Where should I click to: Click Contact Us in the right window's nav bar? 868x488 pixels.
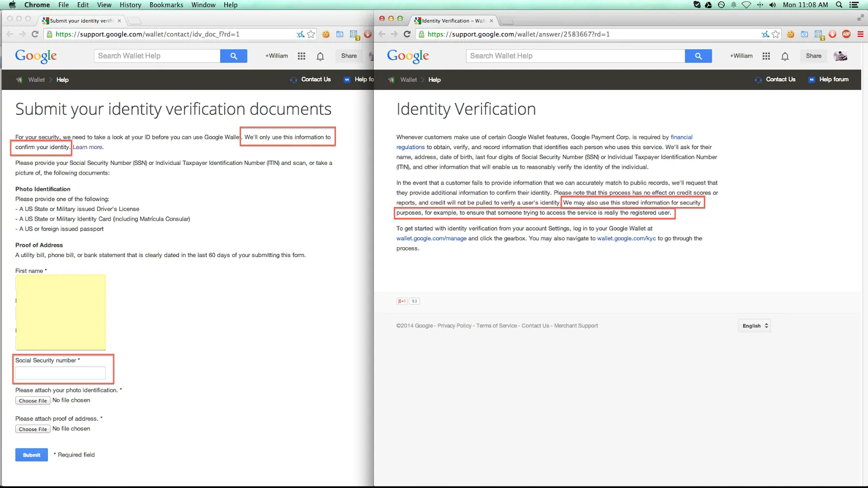[x=781, y=80]
